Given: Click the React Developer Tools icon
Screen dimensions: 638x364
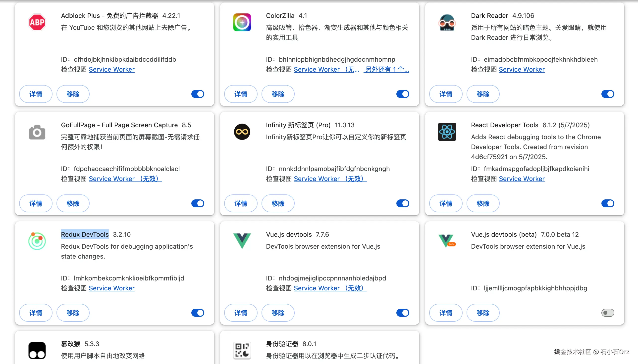Looking at the screenshot, I should (x=447, y=132).
